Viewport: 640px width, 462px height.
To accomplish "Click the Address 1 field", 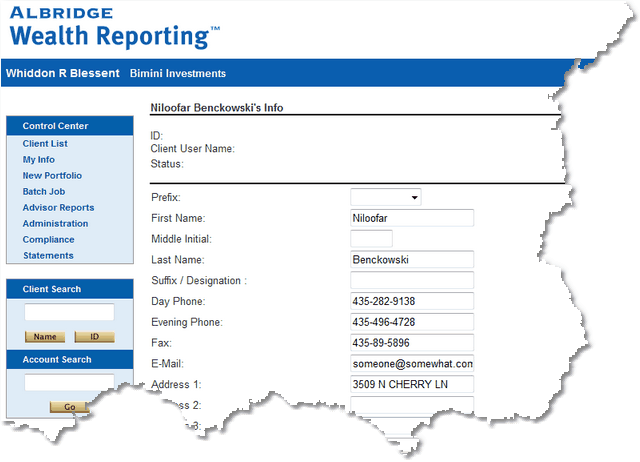I will [411, 384].
